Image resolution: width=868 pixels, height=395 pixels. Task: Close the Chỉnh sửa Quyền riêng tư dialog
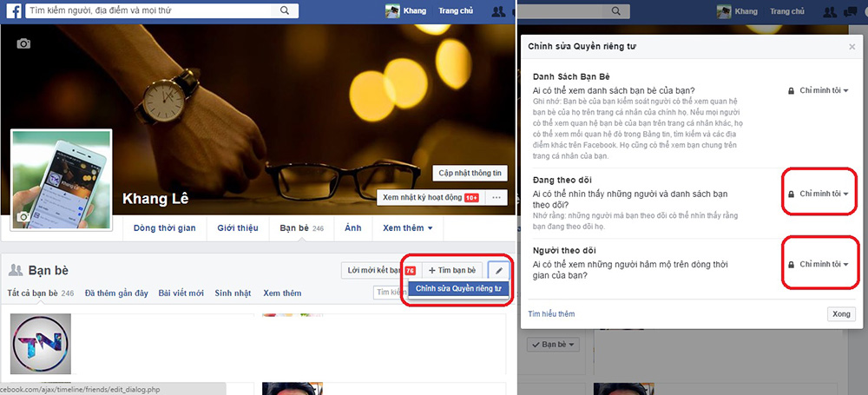tap(852, 47)
